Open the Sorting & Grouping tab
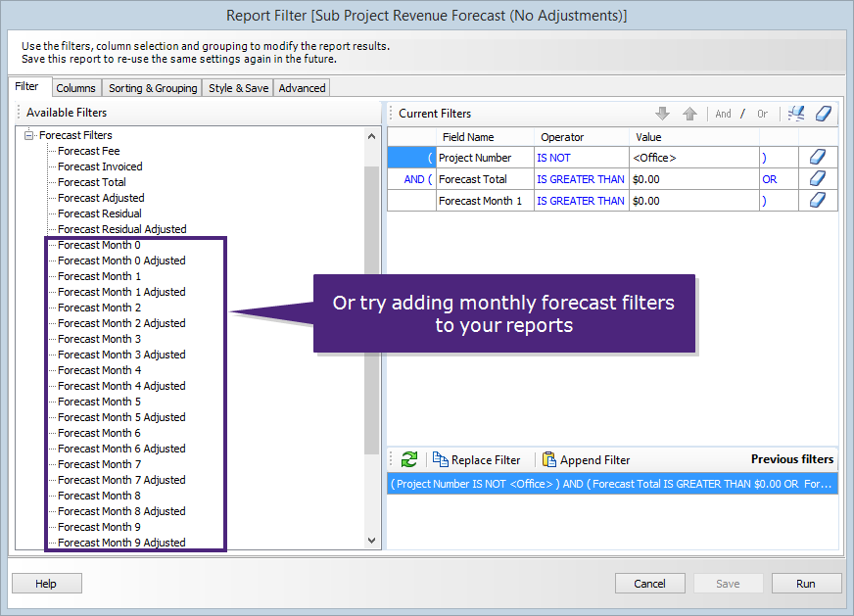 click(153, 88)
